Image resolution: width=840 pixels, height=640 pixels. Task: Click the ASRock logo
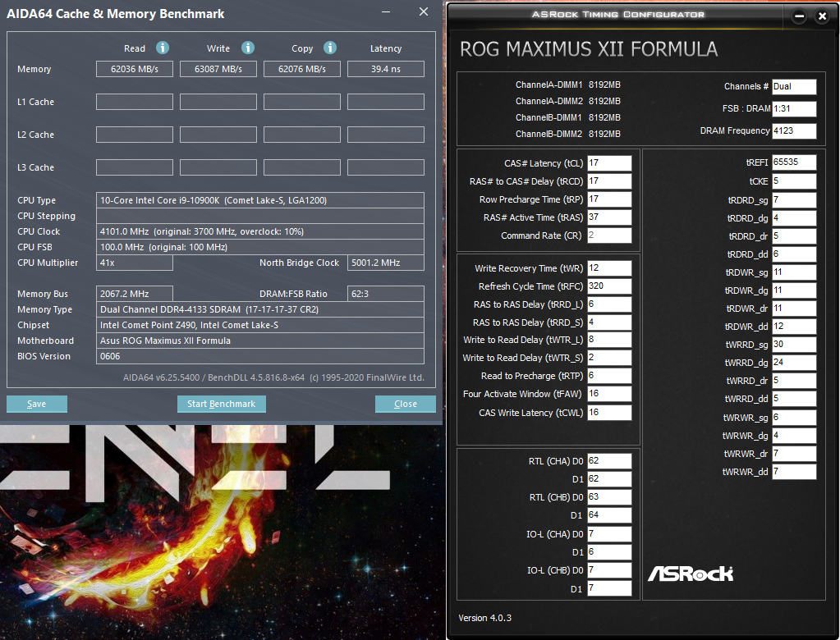[690, 574]
